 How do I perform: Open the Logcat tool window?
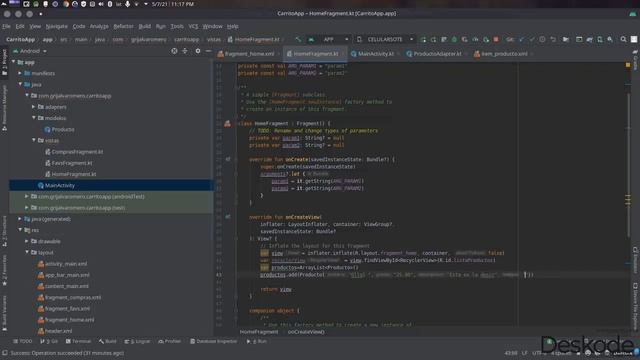pyautogui.click(x=137, y=341)
